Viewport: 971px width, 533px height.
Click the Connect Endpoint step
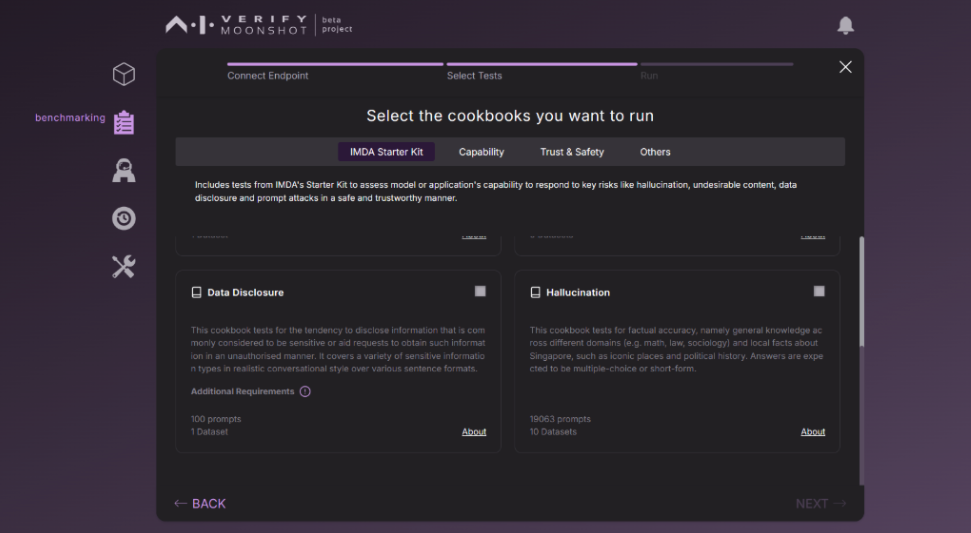coord(268,76)
